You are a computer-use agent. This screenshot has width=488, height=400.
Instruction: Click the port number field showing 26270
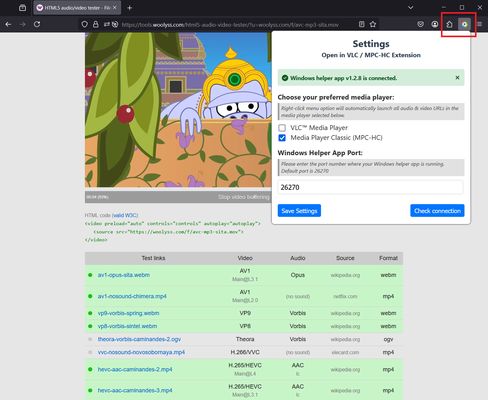click(371, 187)
